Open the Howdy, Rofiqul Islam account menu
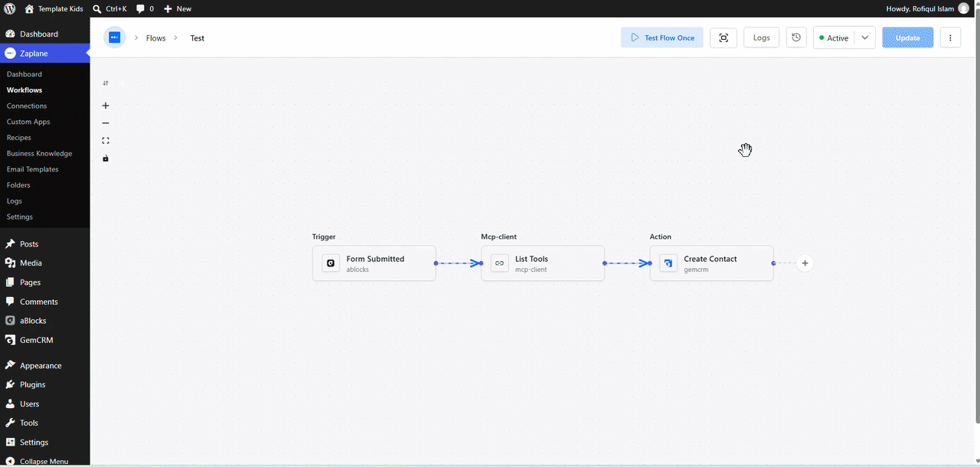The width and height of the screenshot is (980, 467). click(926, 8)
